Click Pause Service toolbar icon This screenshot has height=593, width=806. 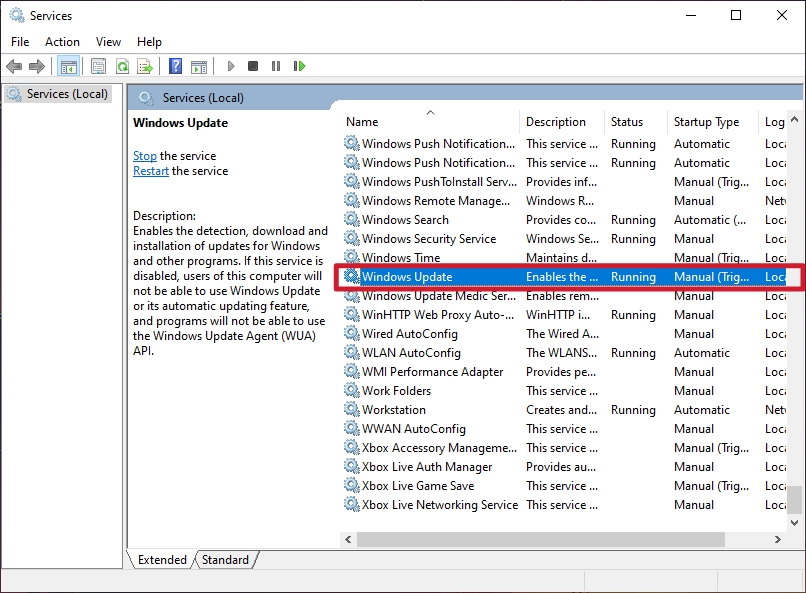(276, 66)
